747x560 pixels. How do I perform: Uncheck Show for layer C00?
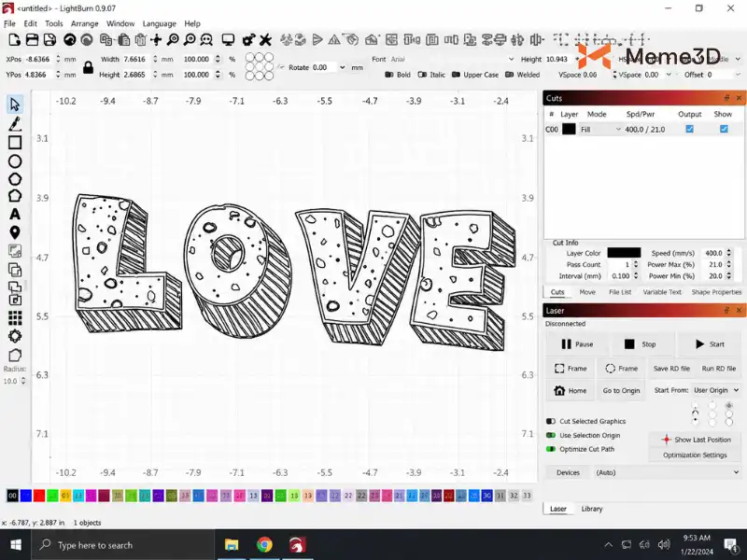[x=724, y=129]
